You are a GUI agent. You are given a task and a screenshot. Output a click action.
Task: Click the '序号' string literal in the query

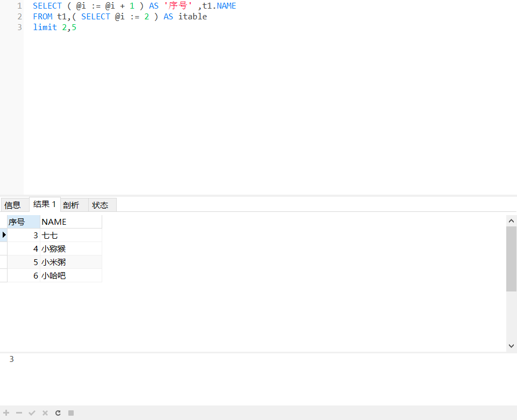click(x=178, y=5)
